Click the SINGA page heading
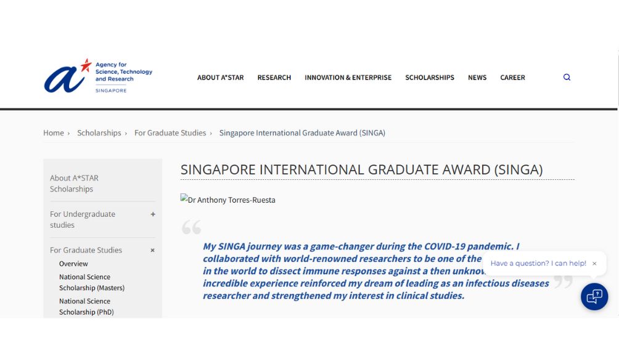The height and width of the screenshot is (364, 619). pyautogui.click(x=362, y=169)
